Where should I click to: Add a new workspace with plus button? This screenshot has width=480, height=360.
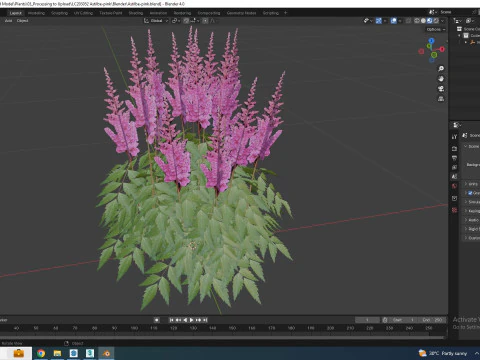(x=285, y=13)
